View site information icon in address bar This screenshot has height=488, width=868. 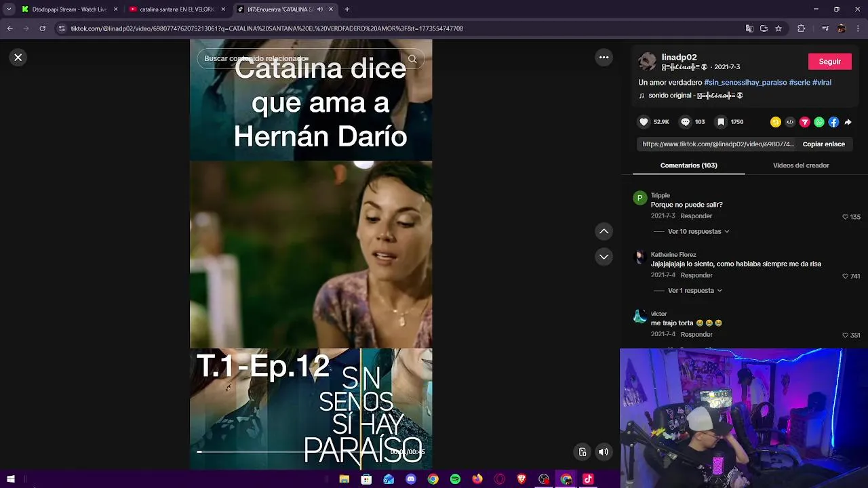(x=62, y=28)
